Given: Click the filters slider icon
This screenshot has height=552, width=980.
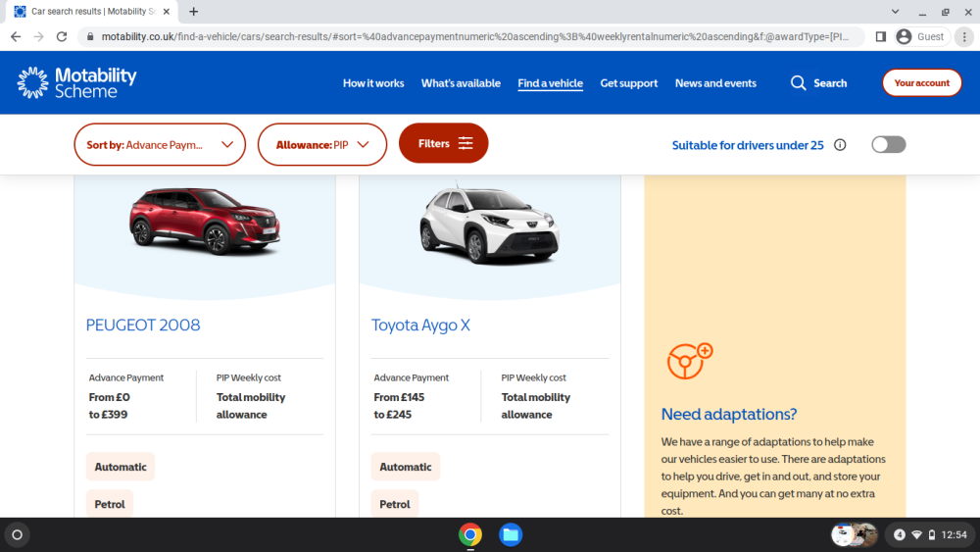Looking at the screenshot, I should [465, 143].
